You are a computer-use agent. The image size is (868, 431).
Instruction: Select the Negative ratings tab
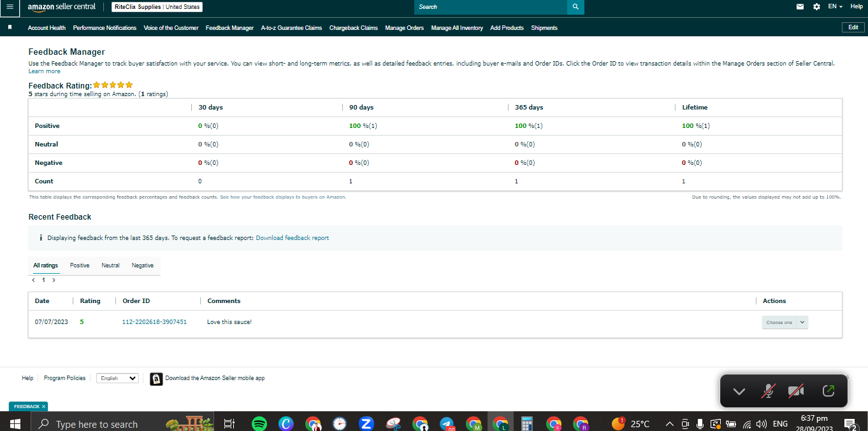click(143, 265)
